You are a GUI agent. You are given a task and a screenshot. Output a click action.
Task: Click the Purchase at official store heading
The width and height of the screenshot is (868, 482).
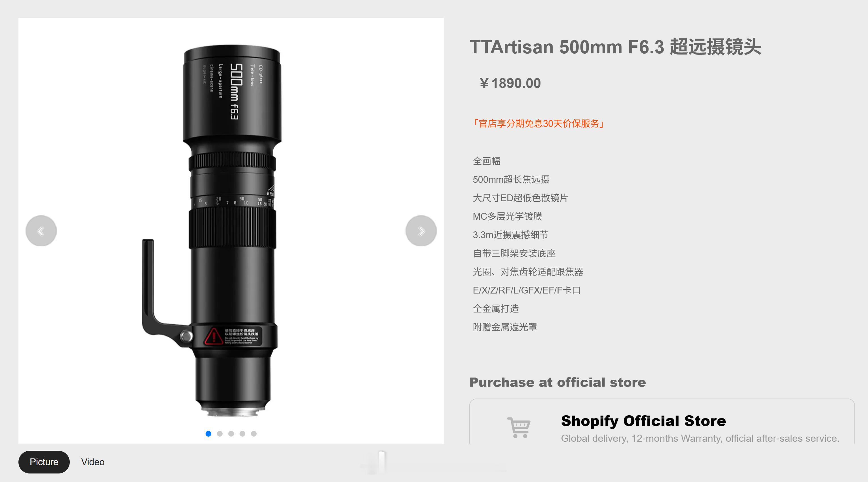point(558,382)
